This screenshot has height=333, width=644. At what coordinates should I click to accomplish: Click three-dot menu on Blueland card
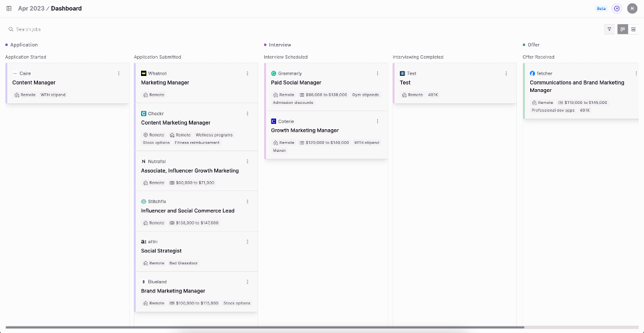point(247,282)
